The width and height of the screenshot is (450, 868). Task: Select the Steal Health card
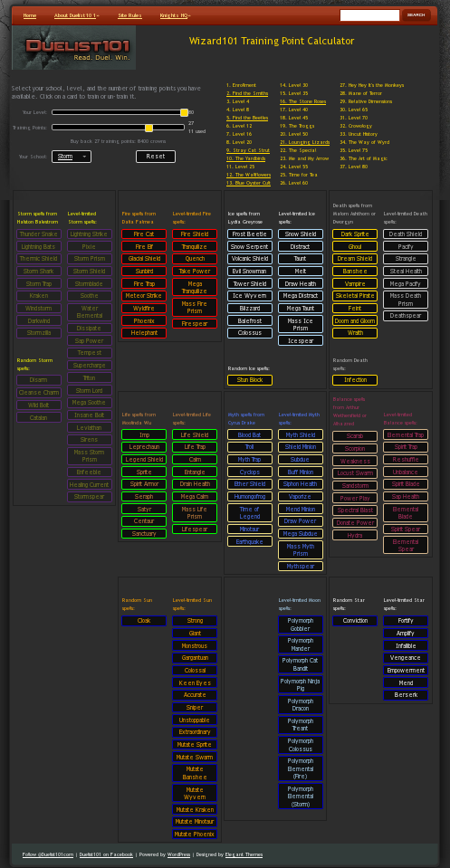(x=406, y=272)
